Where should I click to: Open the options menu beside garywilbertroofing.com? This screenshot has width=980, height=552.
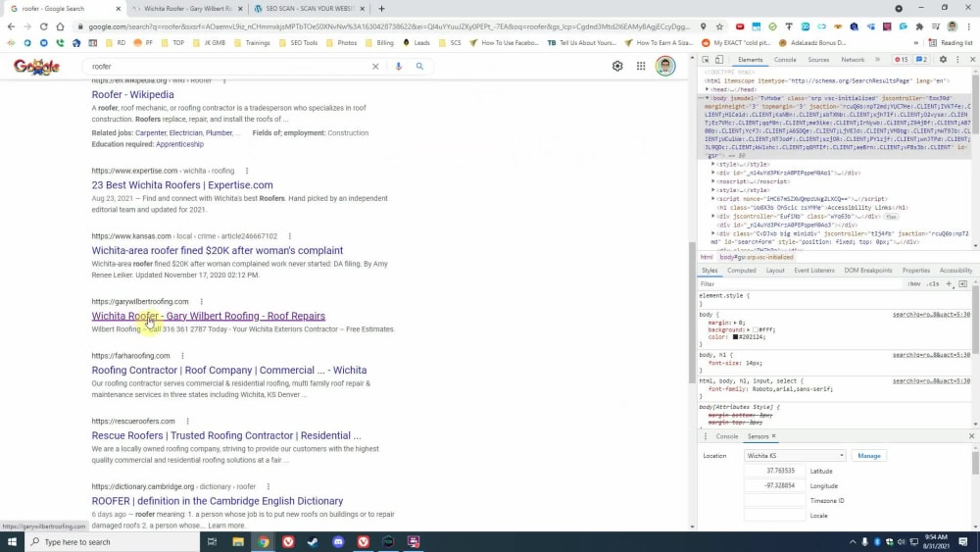tap(201, 301)
